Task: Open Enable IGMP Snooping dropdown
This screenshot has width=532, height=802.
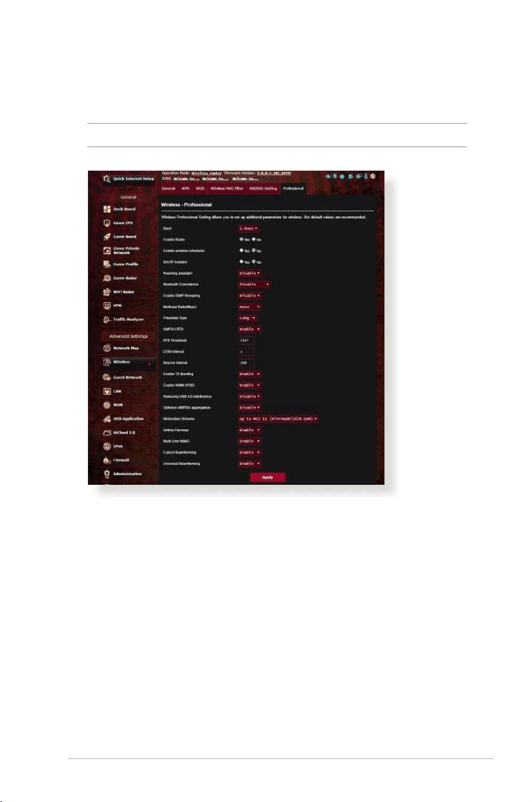Action: tap(250, 295)
